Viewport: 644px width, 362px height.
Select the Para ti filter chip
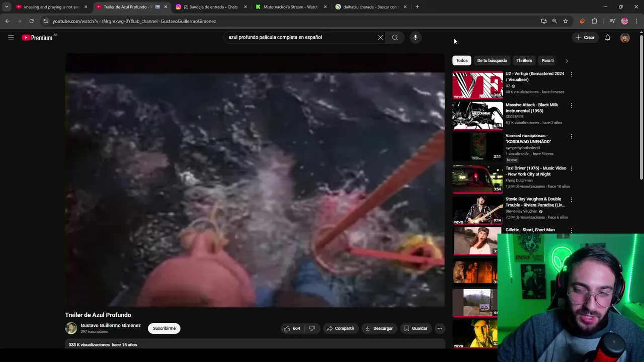pos(547,61)
